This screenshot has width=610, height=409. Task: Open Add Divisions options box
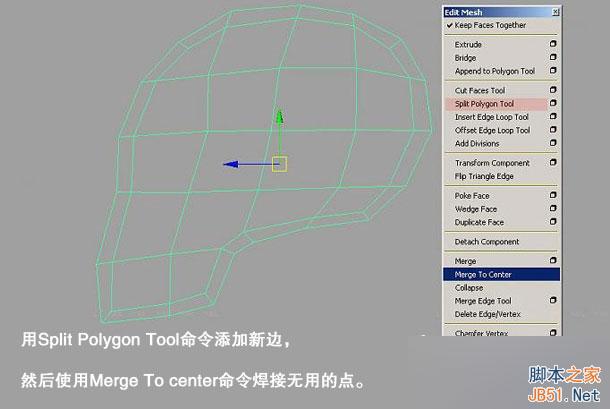pyautogui.click(x=553, y=143)
